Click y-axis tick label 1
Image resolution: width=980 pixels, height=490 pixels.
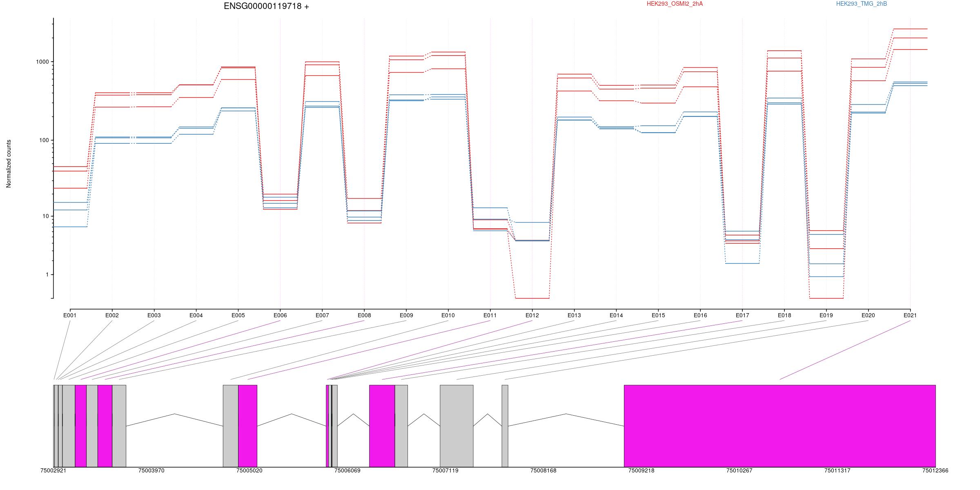tap(47, 275)
